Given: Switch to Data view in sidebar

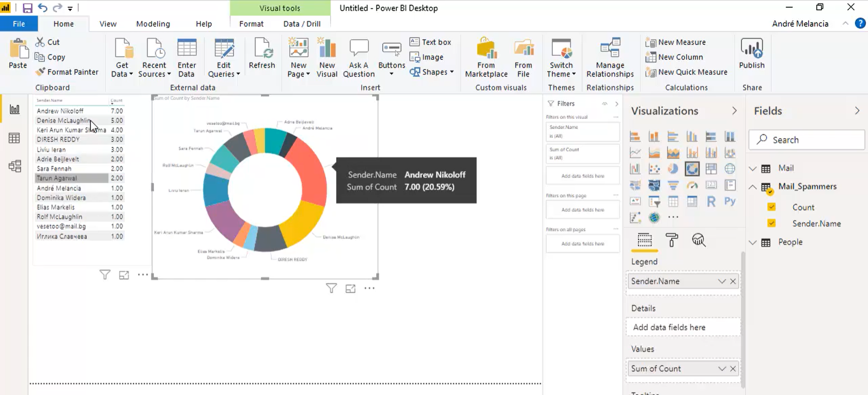Looking at the screenshot, I should click(x=14, y=138).
